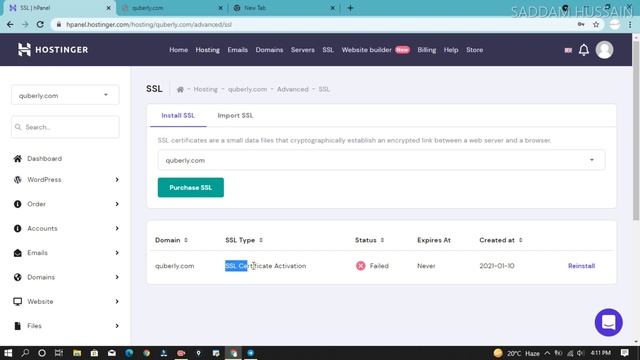
Task: Click the Files sidebar icon
Action: pos(18,326)
